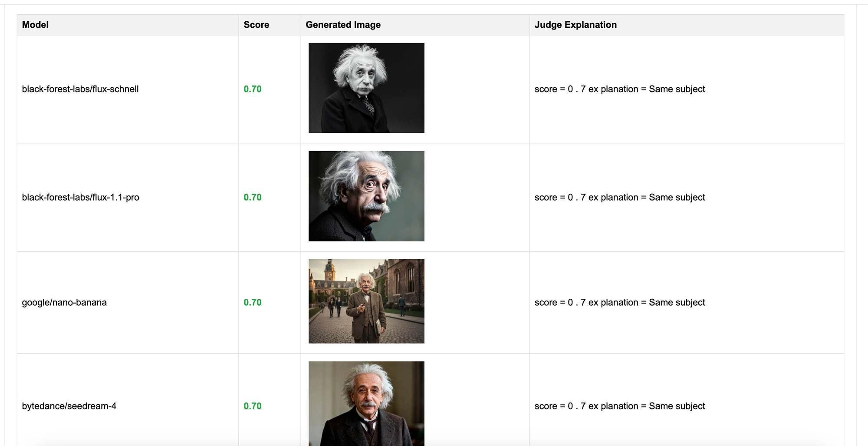
Task: Click the 0.70 score for google/nano-banana
Action: pyautogui.click(x=253, y=302)
